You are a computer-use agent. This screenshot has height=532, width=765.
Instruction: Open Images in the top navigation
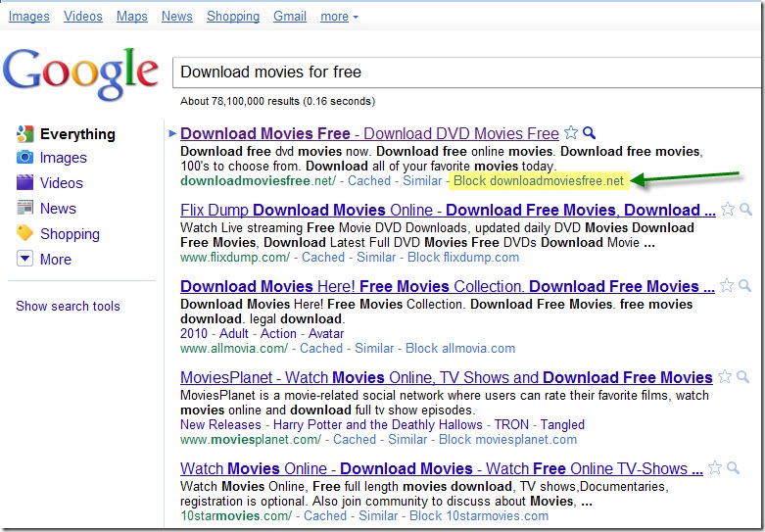click(x=28, y=16)
